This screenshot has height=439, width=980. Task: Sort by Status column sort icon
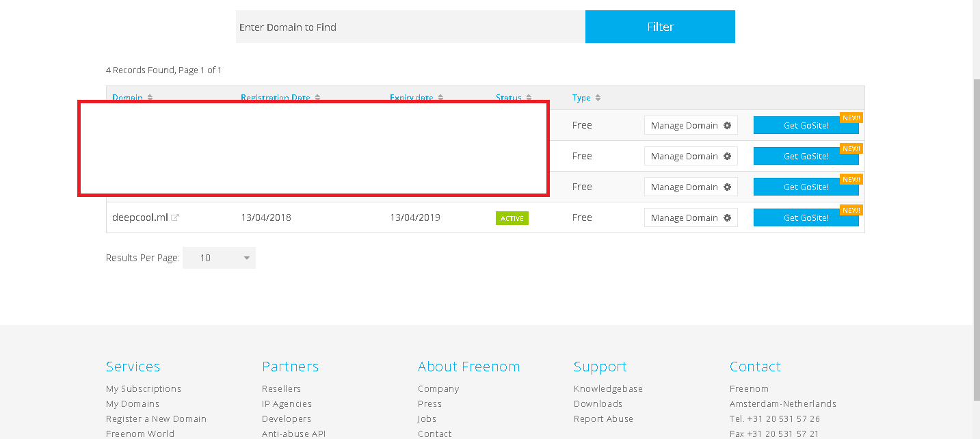(x=529, y=98)
